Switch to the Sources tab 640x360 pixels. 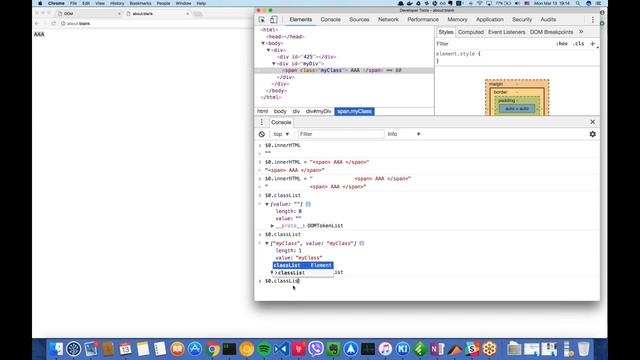point(359,20)
